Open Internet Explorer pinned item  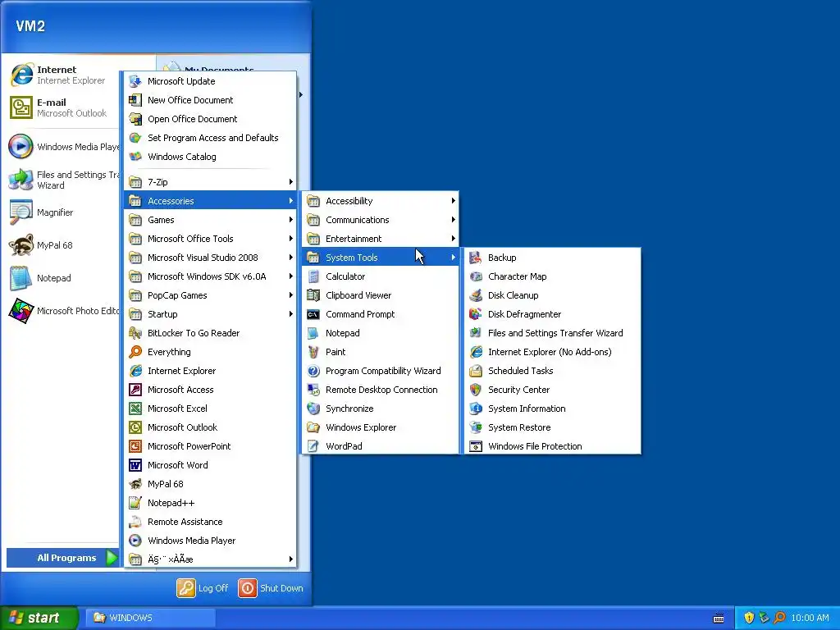tap(60, 75)
